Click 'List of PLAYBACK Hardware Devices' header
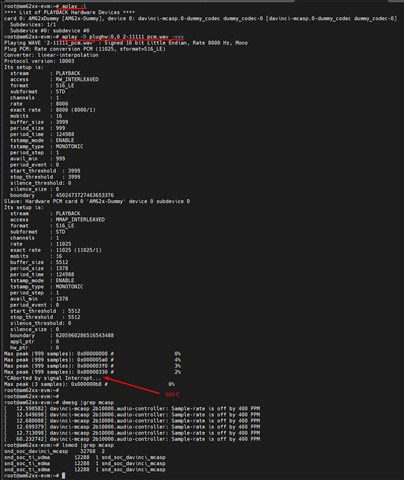 [x=69, y=12]
